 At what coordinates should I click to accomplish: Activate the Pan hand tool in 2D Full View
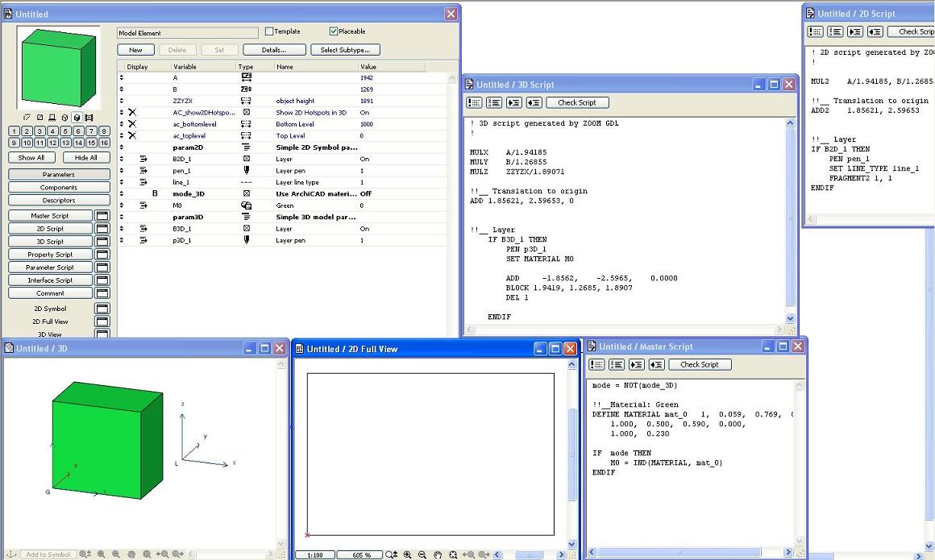[437, 554]
